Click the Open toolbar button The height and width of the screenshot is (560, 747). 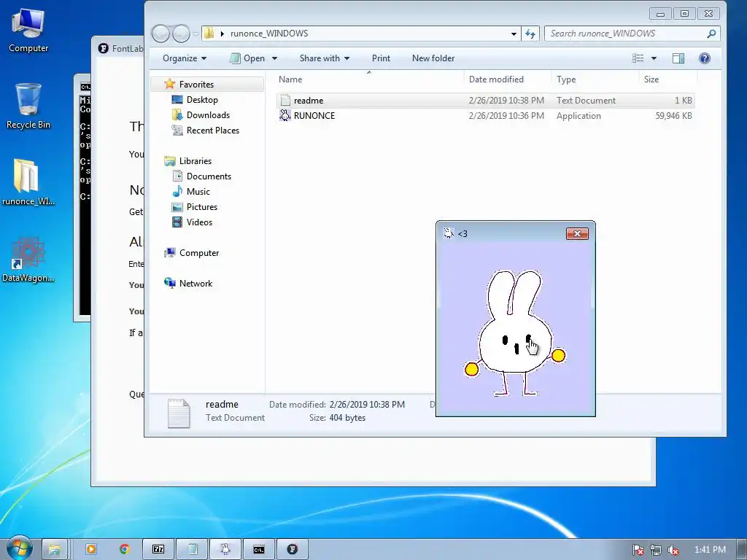click(x=248, y=58)
